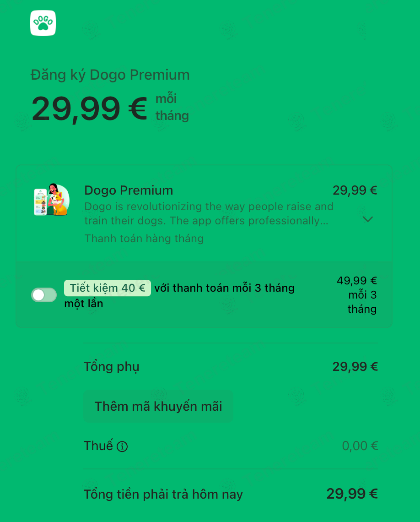
Task: Click the mỗi tháng text beside header price
Action: 172,107
